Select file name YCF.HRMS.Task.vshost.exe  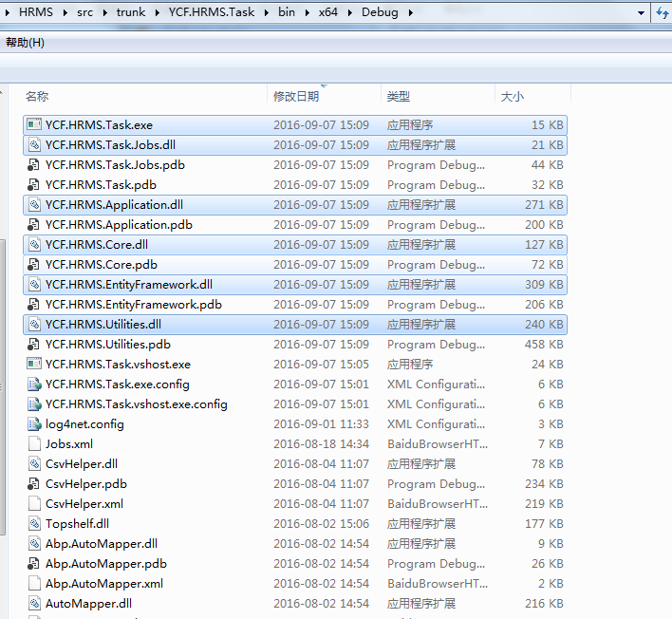(118, 364)
